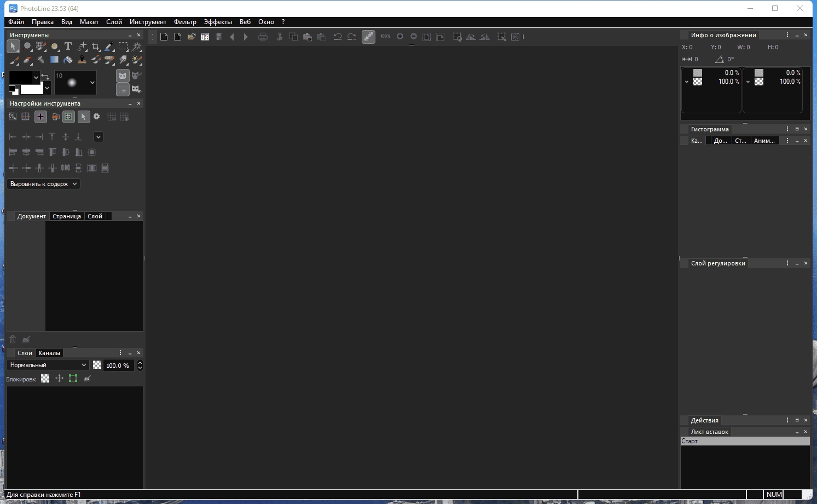The height and width of the screenshot is (504, 817).
Task: Select the eraser tool
Action: [x=27, y=60]
